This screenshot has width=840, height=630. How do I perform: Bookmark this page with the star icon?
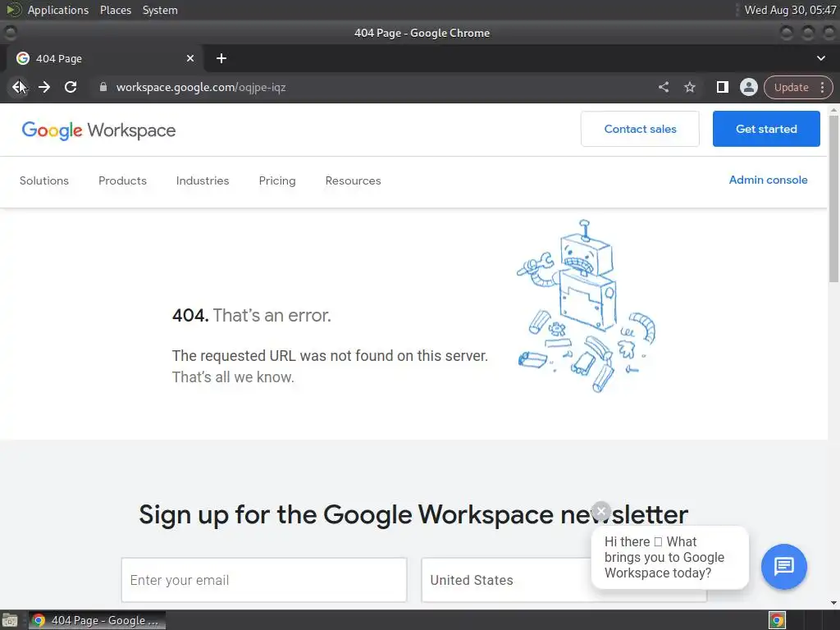[x=689, y=87]
